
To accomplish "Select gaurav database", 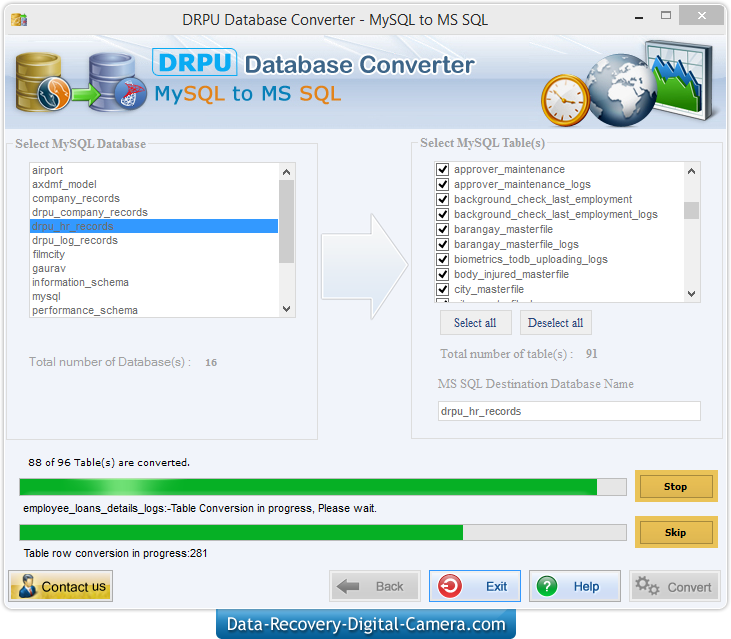I will (x=154, y=268).
